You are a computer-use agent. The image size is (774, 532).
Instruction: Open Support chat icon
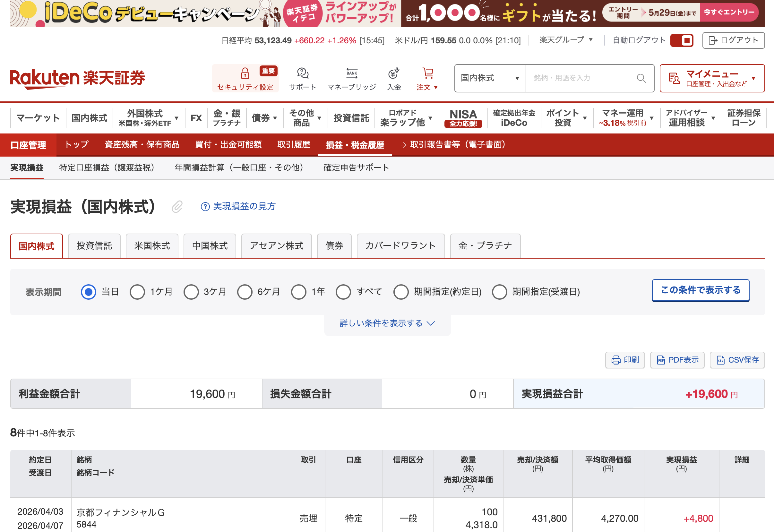click(302, 73)
